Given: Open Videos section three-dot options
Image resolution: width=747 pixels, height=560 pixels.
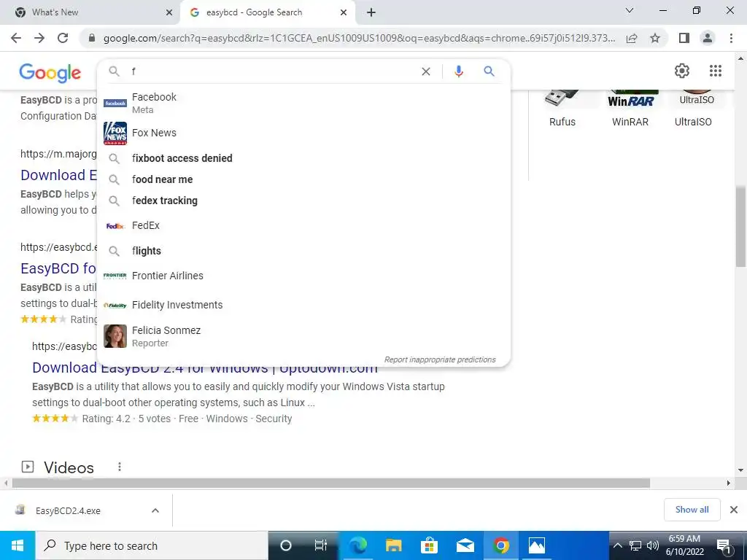Looking at the screenshot, I should [120, 467].
